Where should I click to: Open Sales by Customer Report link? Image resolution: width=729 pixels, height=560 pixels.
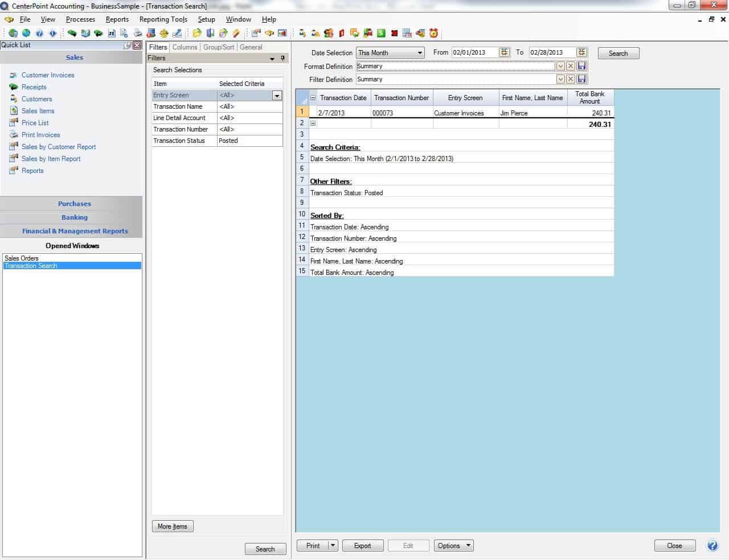[59, 147]
